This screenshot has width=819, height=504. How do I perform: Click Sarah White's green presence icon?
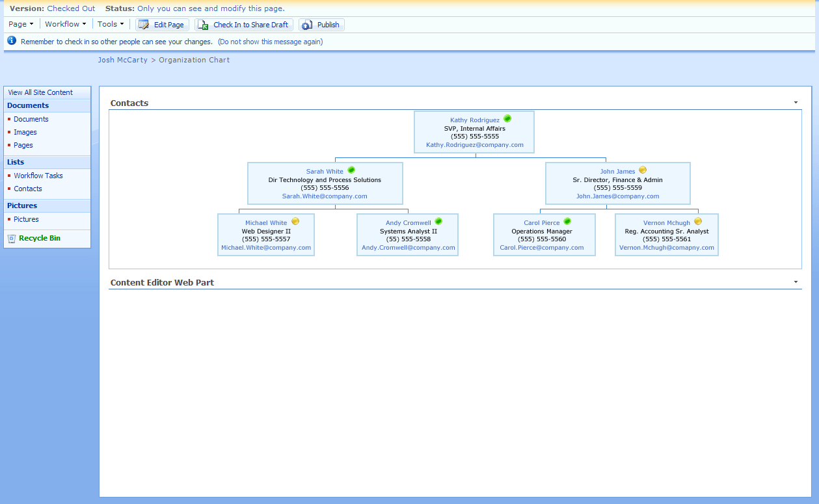(x=351, y=170)
